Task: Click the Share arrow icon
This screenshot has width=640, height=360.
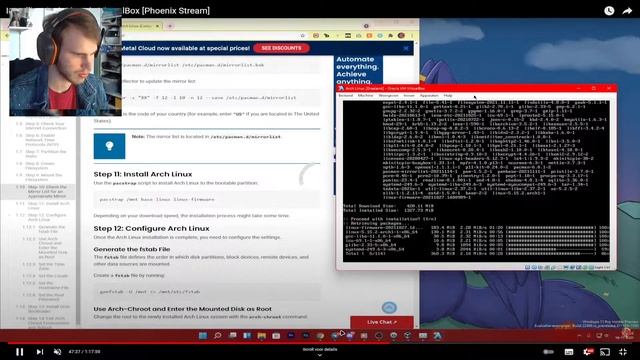Action: click(x=627, y=11)
